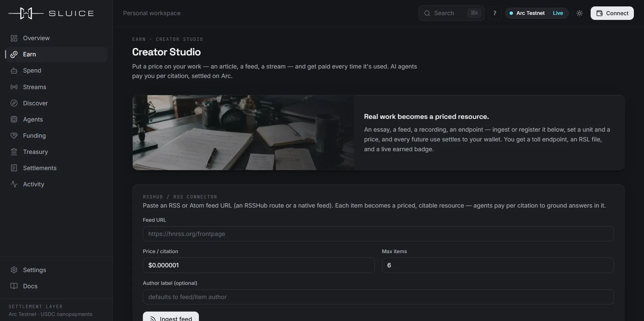Image resolution: width=644 pixels, height=321 pixels.
Task: Click 'Real work becomes a priced resource.'
Action: 427,117
